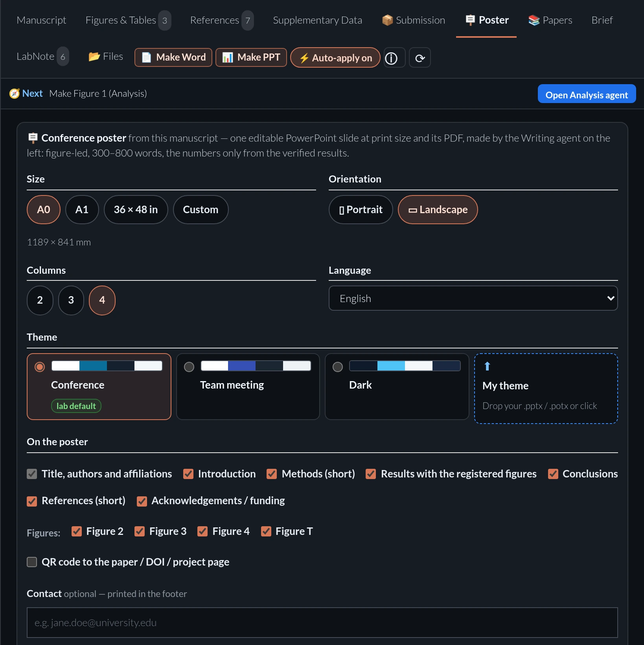The width and height of the screenshot is (644, 645).
Task: Click the books icon of Papers tab
Action: 534,20
